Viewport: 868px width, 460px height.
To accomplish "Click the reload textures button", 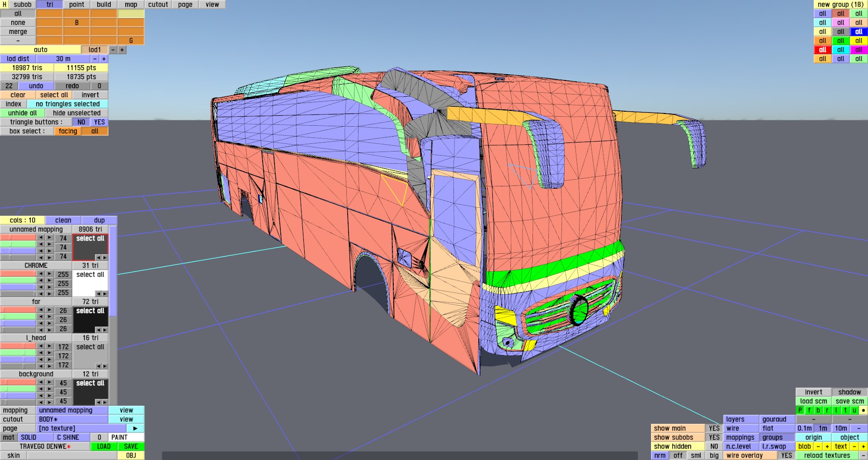I will click(827, 455).
